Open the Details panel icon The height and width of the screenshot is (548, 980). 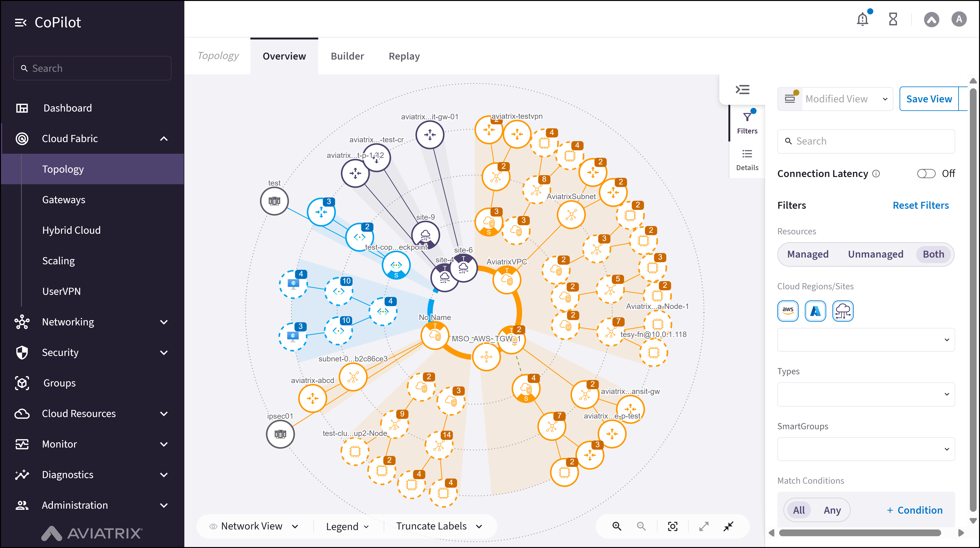coord(747,159)
